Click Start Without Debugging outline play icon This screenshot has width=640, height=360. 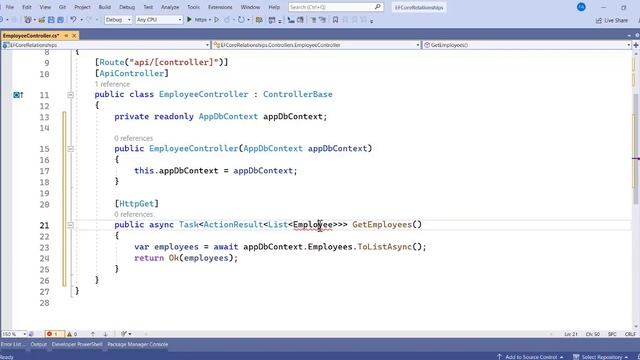(x=217, y=20)
